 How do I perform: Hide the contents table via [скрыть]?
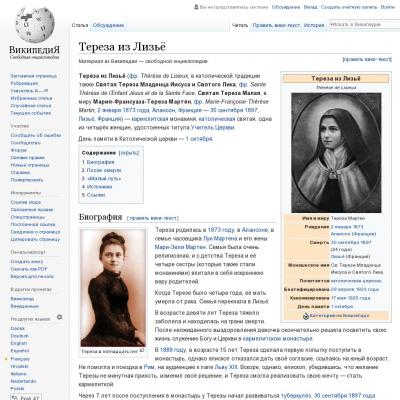129,153
